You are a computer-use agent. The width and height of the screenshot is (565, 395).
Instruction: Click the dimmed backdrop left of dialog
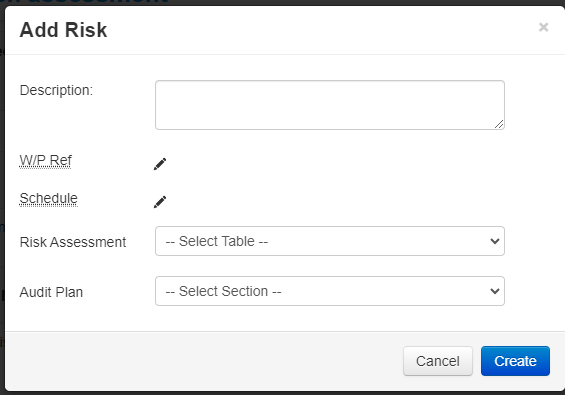[x=2, y=198]
